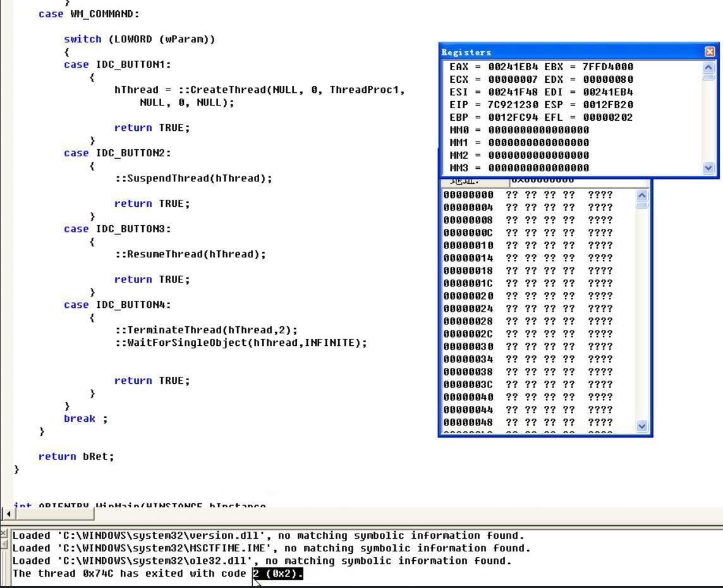723x588 pixels.
Task: Close the output pane with X icon
Action: (3, 534)
